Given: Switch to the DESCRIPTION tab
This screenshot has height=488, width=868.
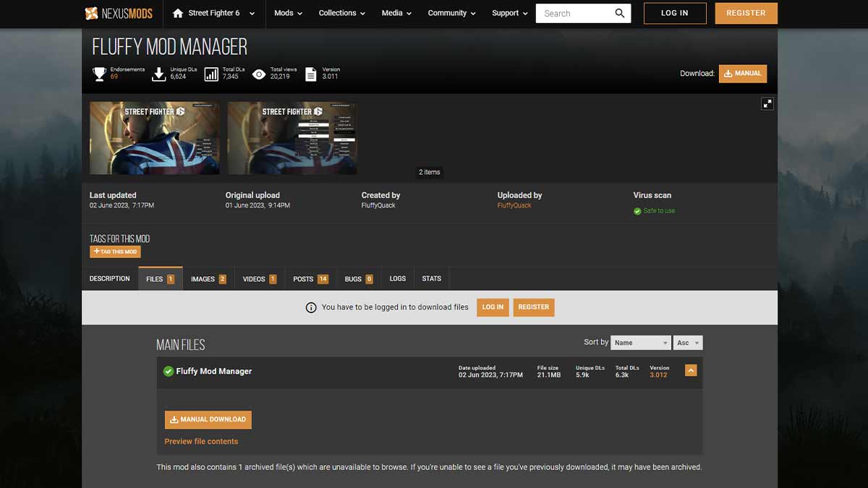Looking at the screenshot, I should [110, 278].
